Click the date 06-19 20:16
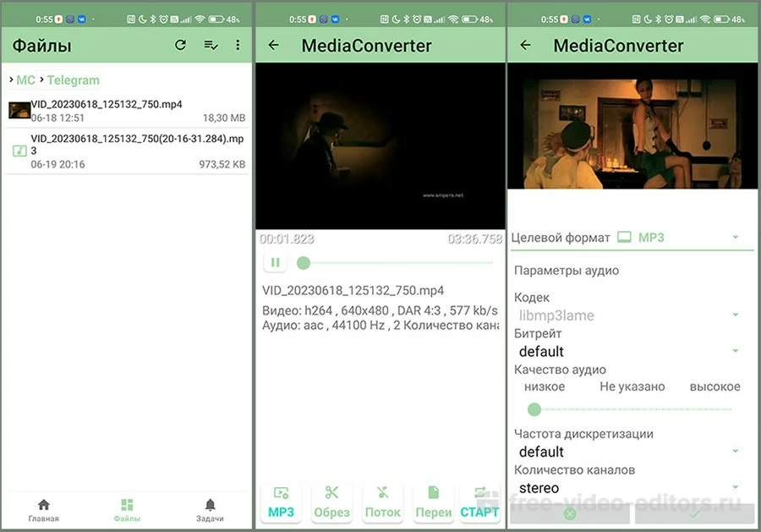 [x=57, y=164]
